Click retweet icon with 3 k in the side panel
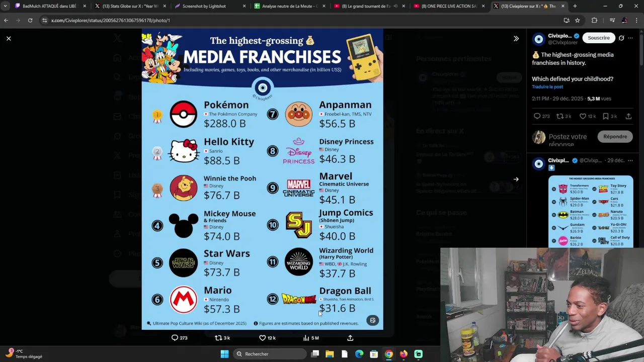 click(x=559, y=116)
